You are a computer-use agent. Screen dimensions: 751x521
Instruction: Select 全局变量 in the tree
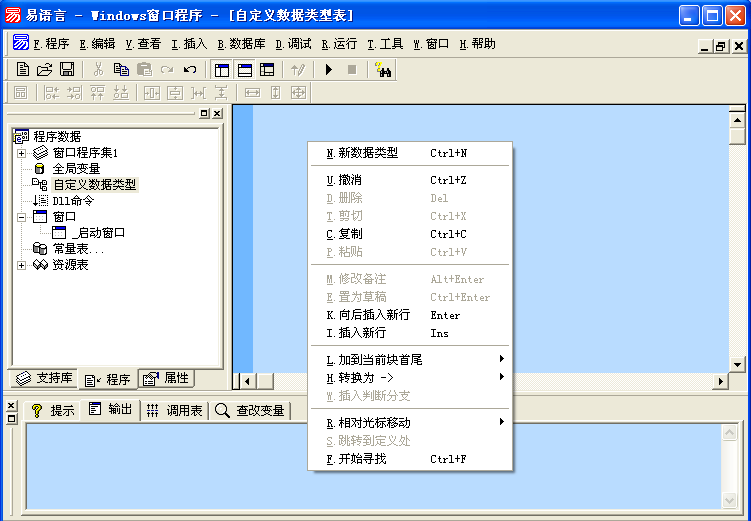[76, 169]
